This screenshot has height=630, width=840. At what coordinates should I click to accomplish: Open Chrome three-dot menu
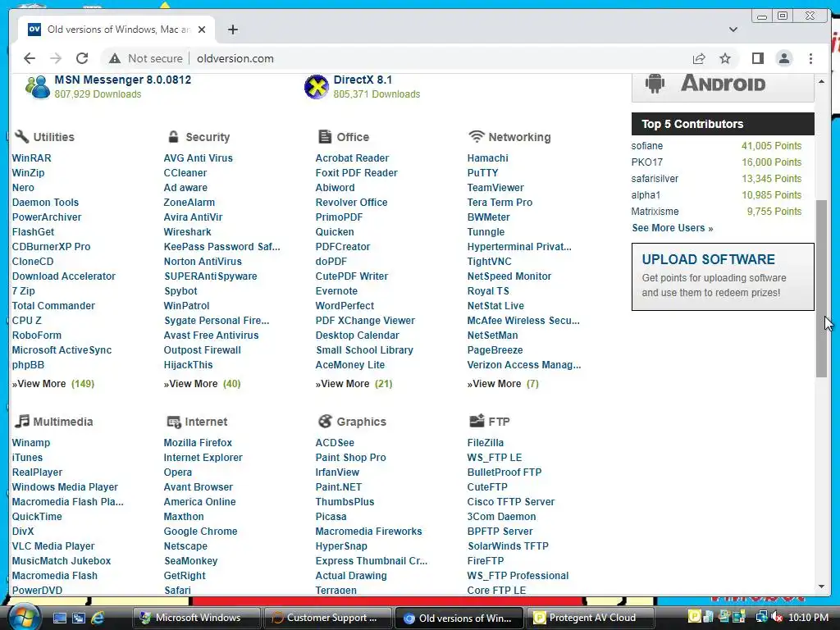point(810,58)
